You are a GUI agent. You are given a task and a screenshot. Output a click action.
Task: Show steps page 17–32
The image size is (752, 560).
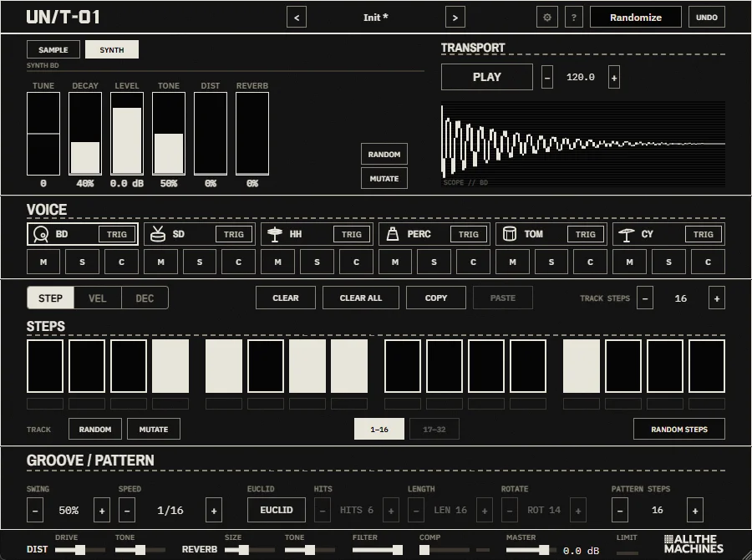tap(434, 429)
